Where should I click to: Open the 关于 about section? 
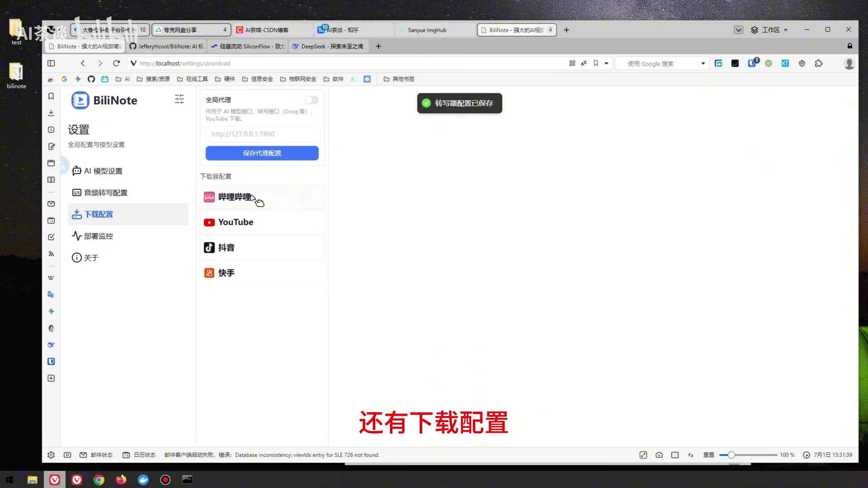point(128,258)
